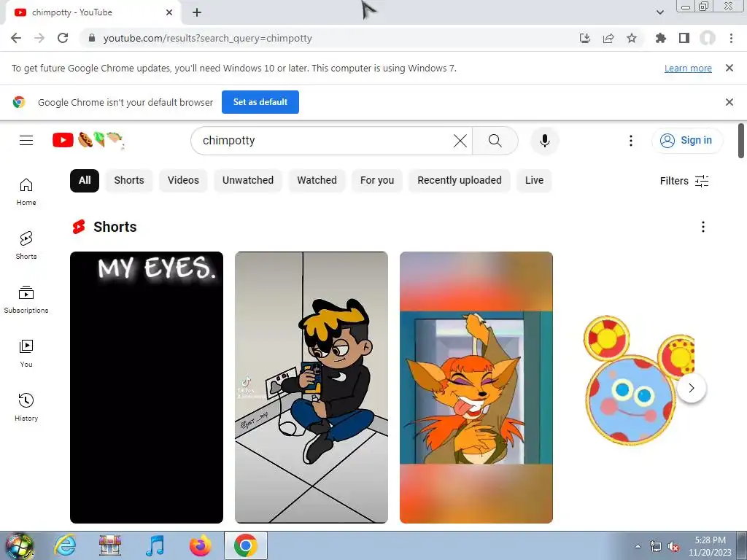Launch Firefox from the taskbar
The height and width of the screenshot is (560, 747).
point(200,545)
